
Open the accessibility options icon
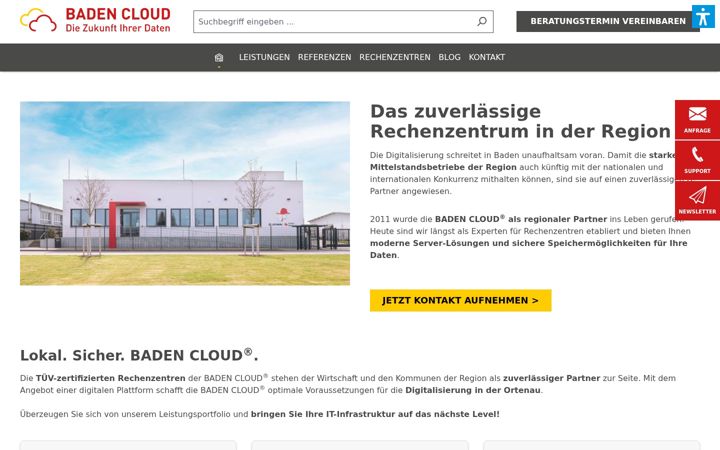703,17
